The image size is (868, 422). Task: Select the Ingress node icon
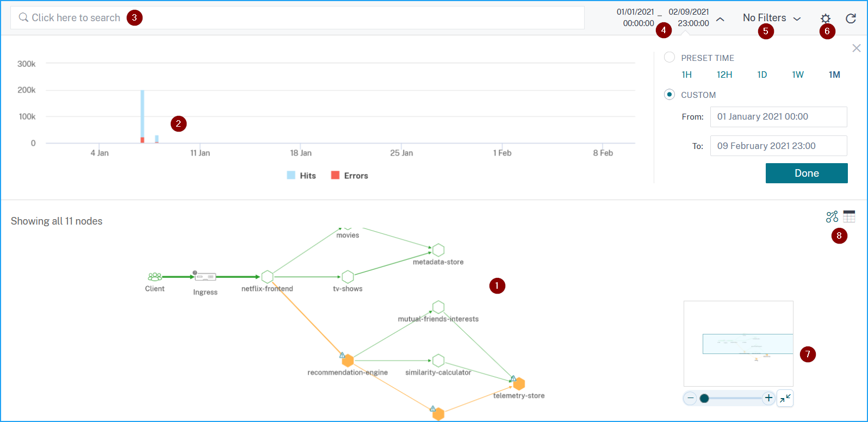point(205,277)
